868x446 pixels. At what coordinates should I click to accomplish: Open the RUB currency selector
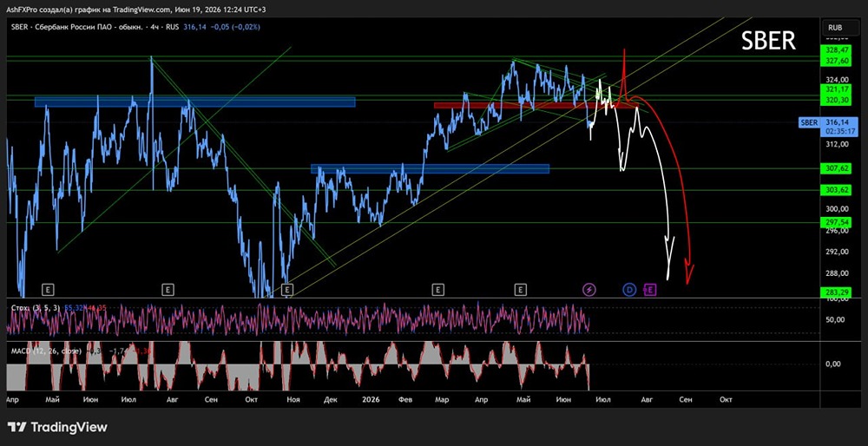pyautogui.click(x=835, y=27)
